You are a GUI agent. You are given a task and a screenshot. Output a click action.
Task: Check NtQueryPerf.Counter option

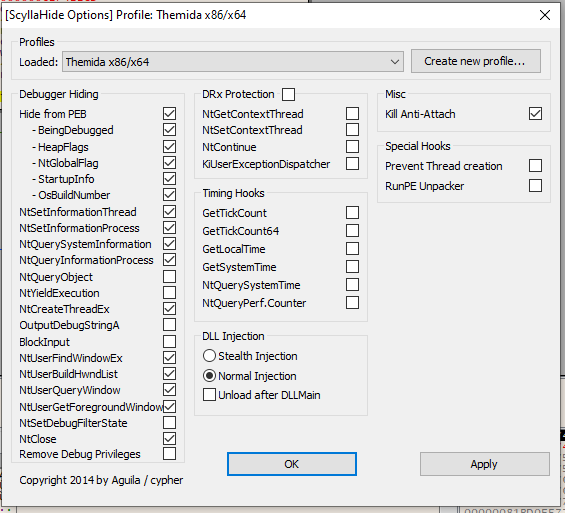pos(352,303)
